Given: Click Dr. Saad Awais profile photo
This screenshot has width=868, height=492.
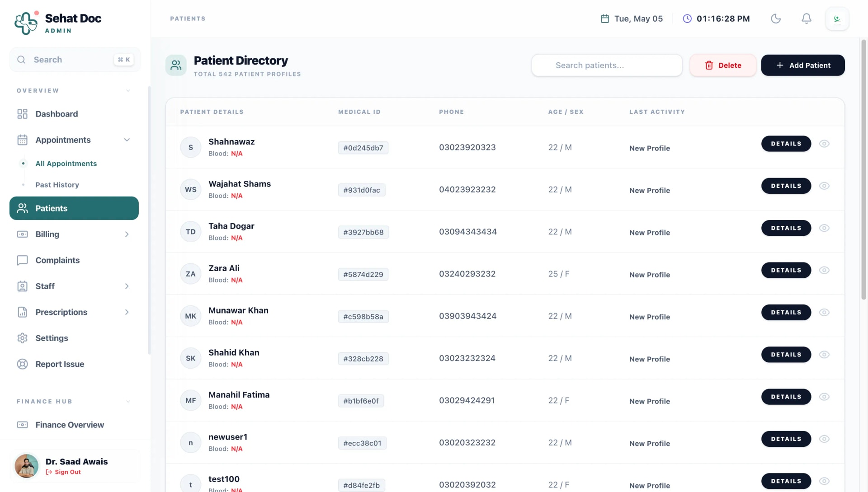Looking at the screenshot, I should coord(26,466).
